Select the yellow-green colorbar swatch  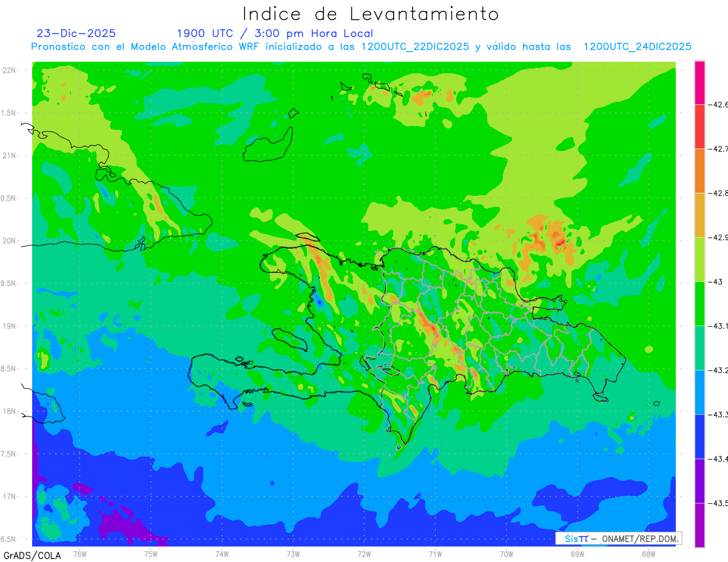tap(699, 259)
